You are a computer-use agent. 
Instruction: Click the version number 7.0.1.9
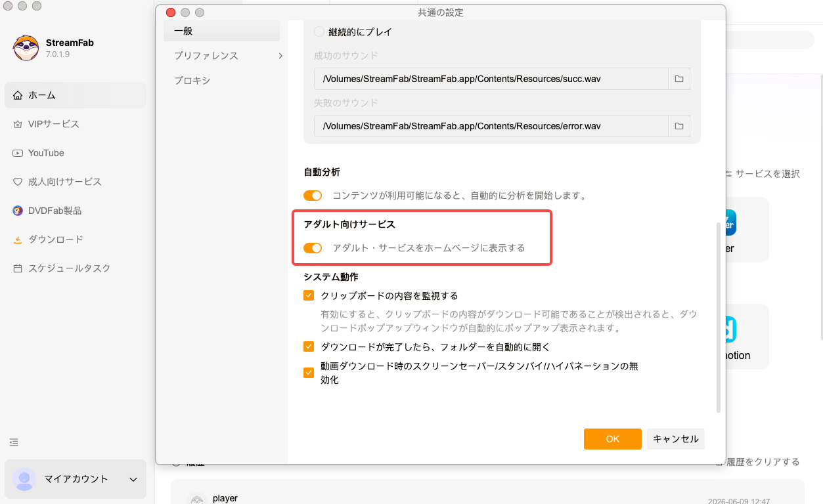click(x=58, y=54)
